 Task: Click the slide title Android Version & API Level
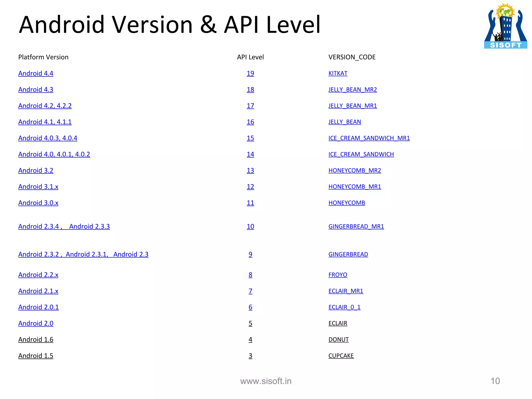pos(170,25)
